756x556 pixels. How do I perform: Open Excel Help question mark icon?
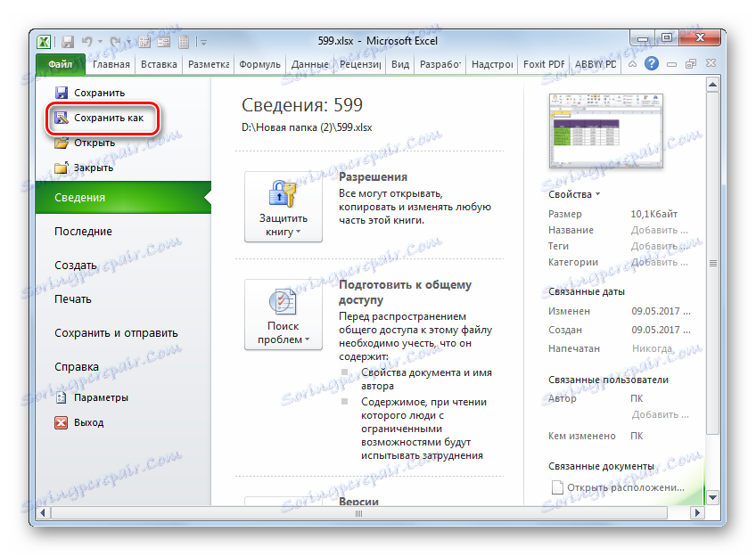pyautogui.click(x=652, y=63)
